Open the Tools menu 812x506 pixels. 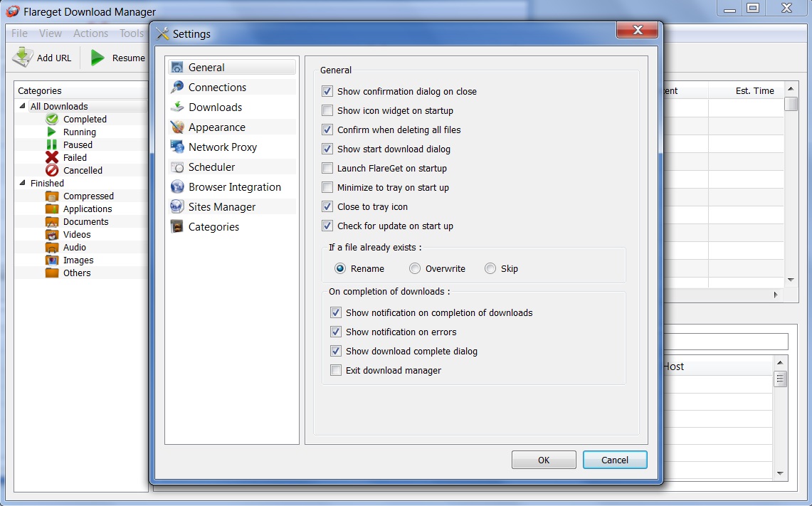click(x=132, y=33)
